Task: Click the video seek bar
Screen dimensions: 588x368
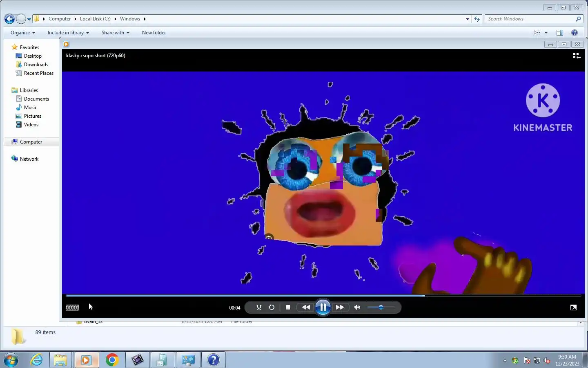Action: point(323,295)
